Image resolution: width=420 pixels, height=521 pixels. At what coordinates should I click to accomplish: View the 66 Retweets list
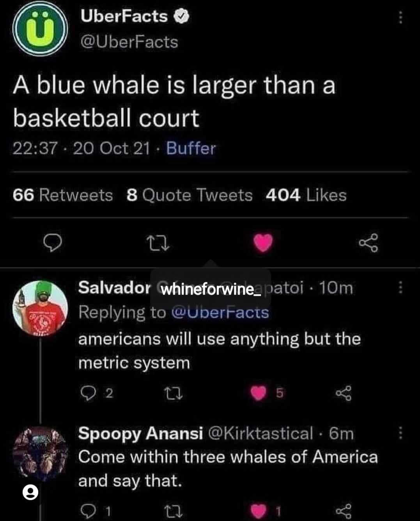pos(62,195)
